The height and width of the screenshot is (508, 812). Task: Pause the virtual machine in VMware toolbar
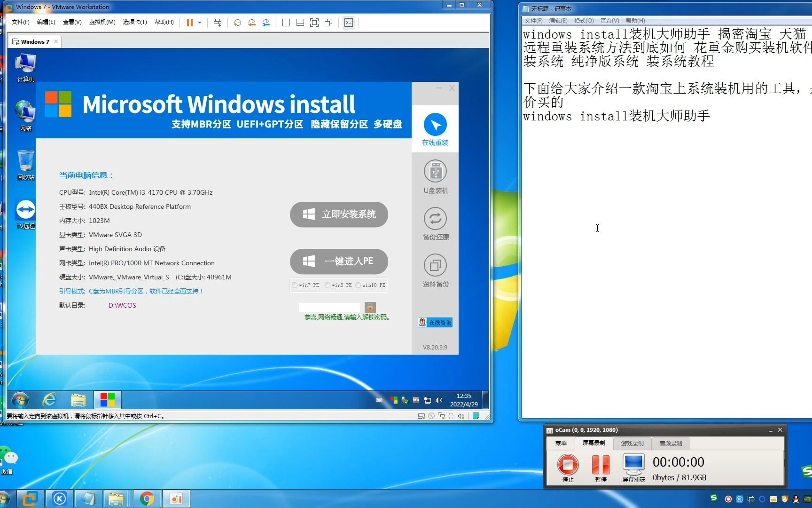[190, 23]
